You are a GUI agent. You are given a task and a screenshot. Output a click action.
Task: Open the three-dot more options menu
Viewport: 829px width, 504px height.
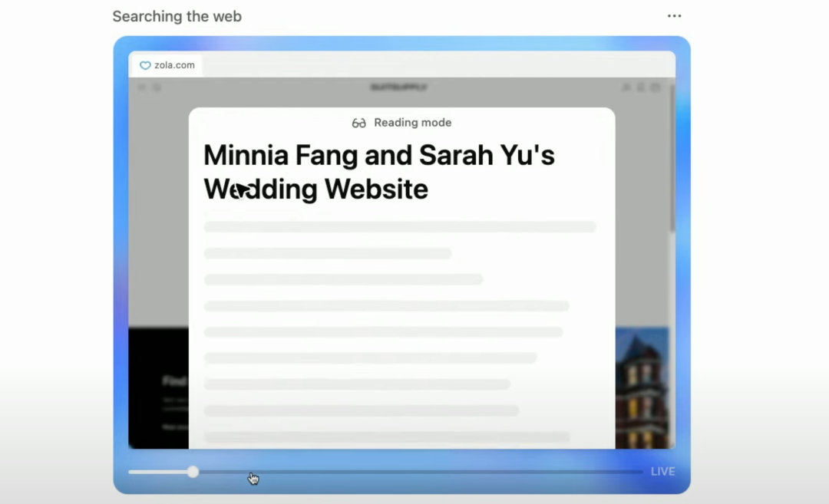tap(674, 16)
